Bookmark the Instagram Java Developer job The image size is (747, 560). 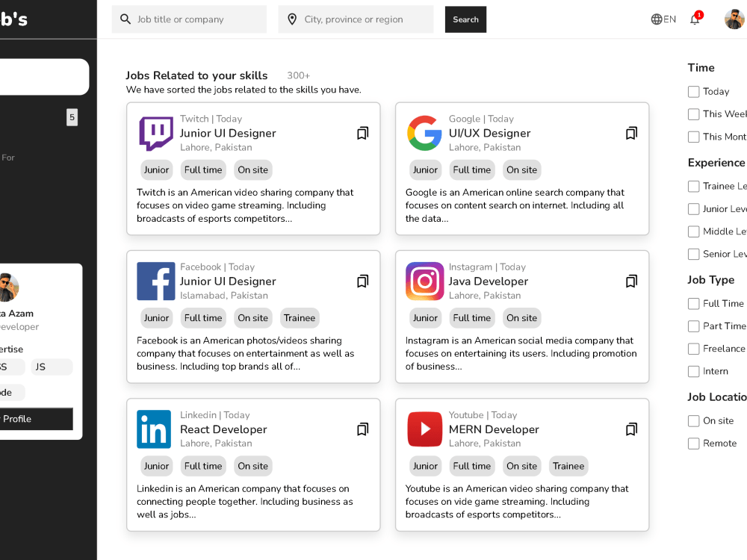[631, 281]
